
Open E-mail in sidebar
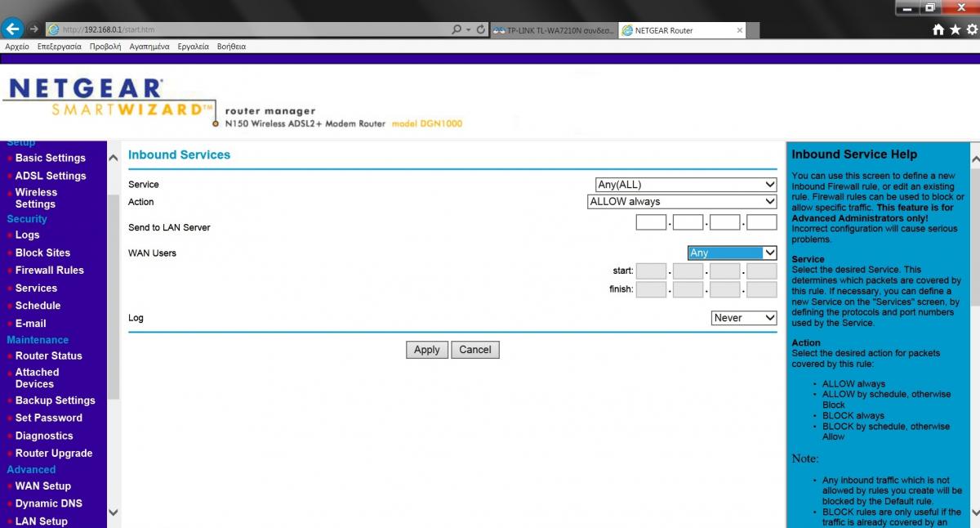31,324
